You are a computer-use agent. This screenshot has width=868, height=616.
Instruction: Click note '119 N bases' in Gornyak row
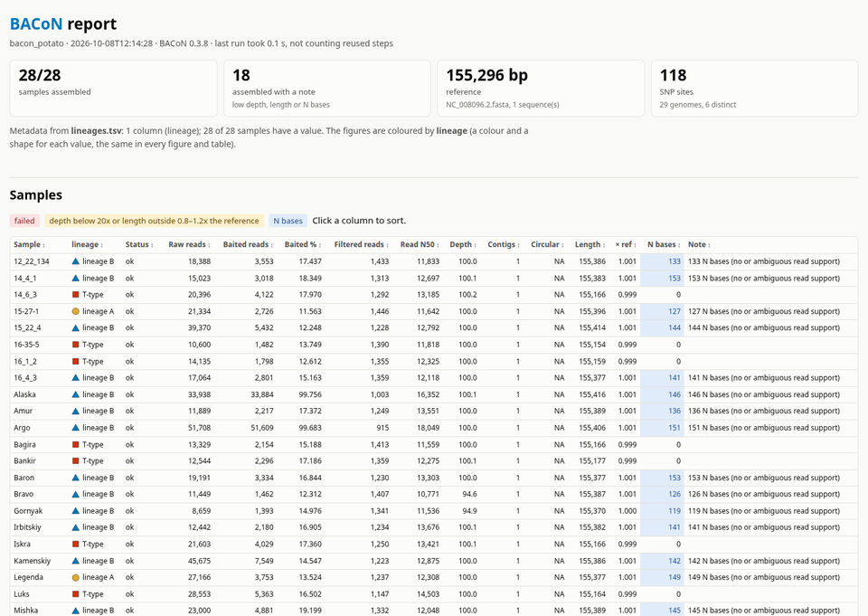pos(764,511)
